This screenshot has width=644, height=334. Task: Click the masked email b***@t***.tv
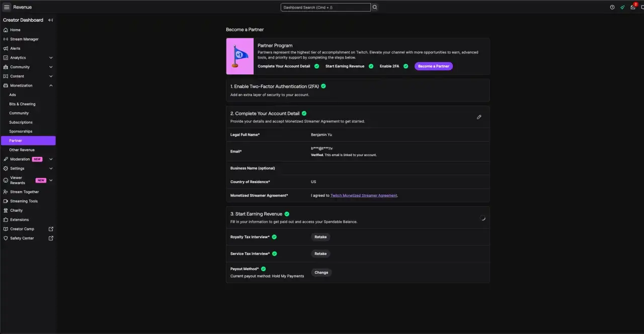pos(321,148)
